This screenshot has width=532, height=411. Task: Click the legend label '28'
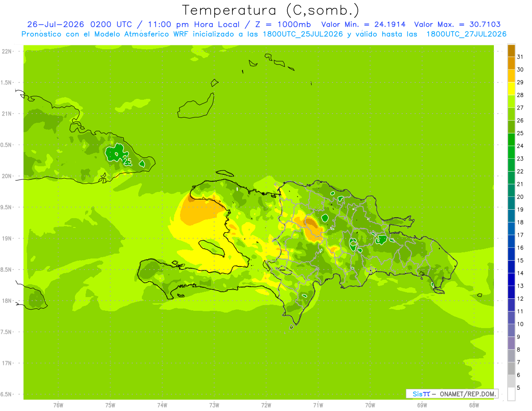point(520,95)
